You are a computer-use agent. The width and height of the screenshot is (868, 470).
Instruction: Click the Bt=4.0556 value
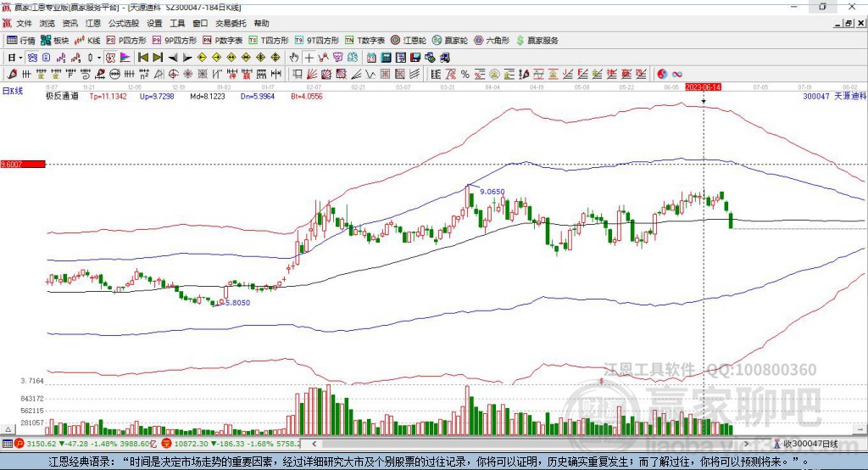[x=307, y=96]
